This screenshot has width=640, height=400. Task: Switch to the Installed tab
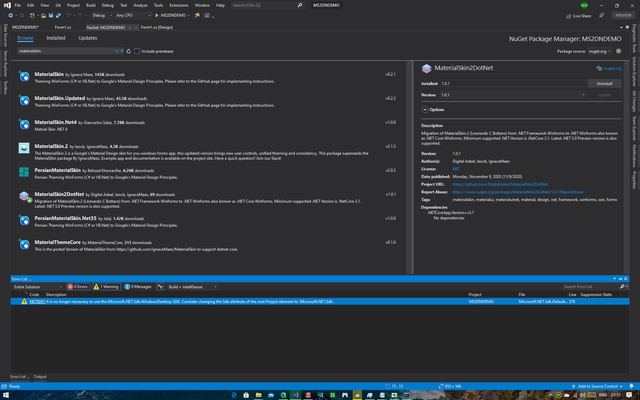coord(56,38)
